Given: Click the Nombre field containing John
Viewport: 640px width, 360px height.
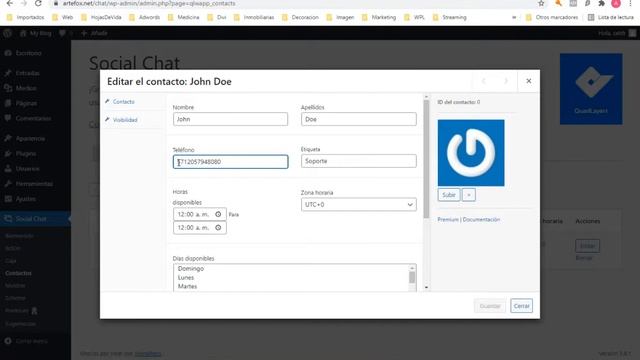Looking at the screenshot, I should (x=230, y=119).
